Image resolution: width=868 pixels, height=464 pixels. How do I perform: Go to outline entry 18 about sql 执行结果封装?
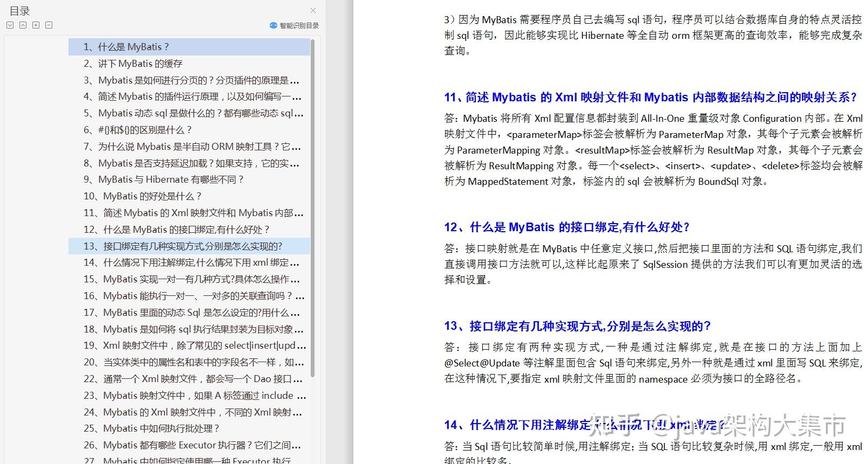pyautogui.click(x=189, y=329)
